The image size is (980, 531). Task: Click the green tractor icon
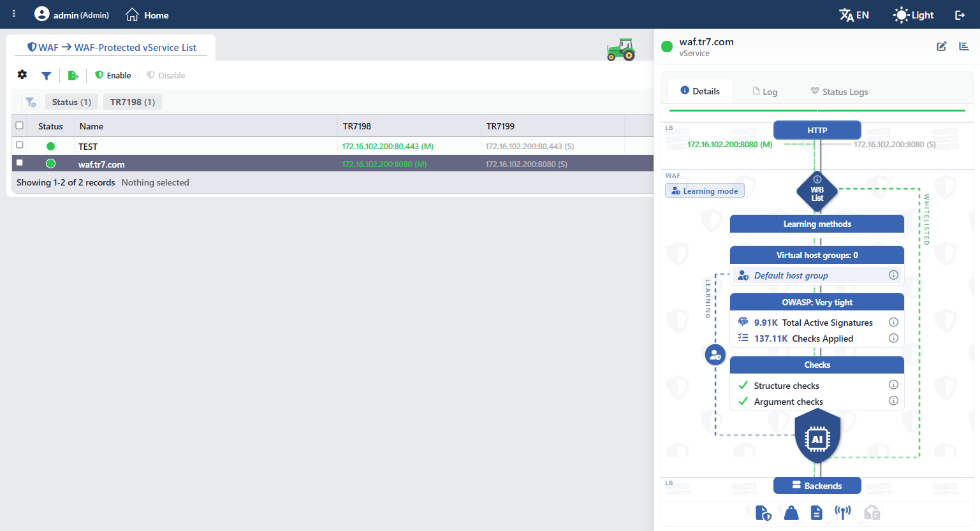click(620, 49)
